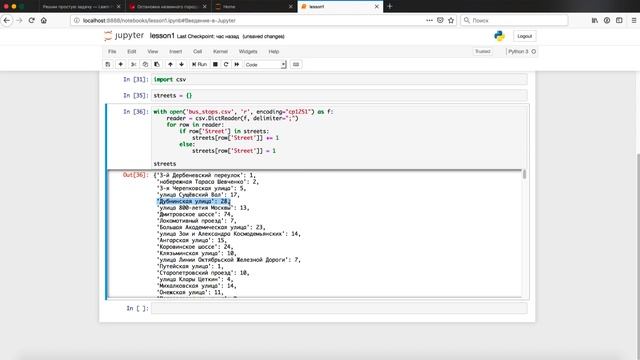
Task: Focus the browser search field
Action: click(514, 20)
